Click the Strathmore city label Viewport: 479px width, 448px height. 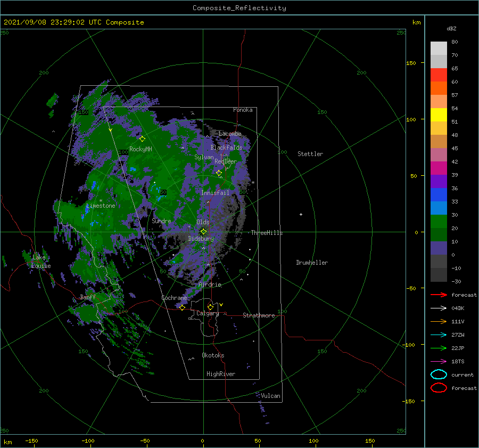tap(259, 315)
